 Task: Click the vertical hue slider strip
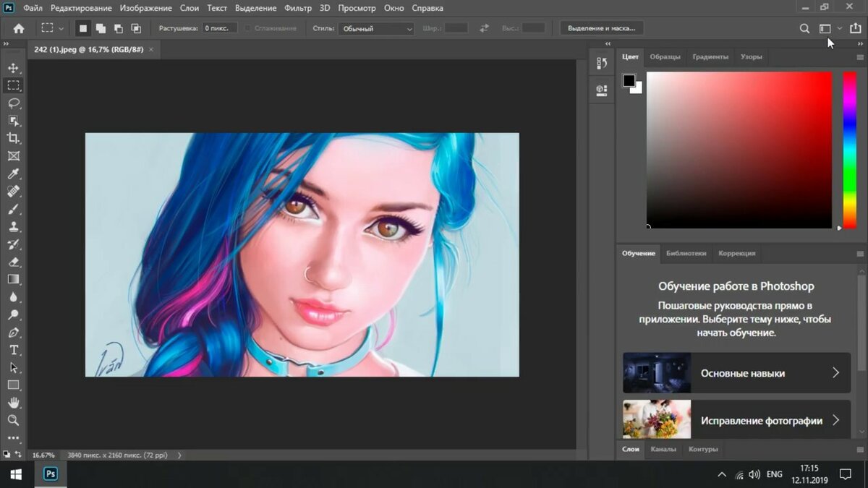point(849,150)
